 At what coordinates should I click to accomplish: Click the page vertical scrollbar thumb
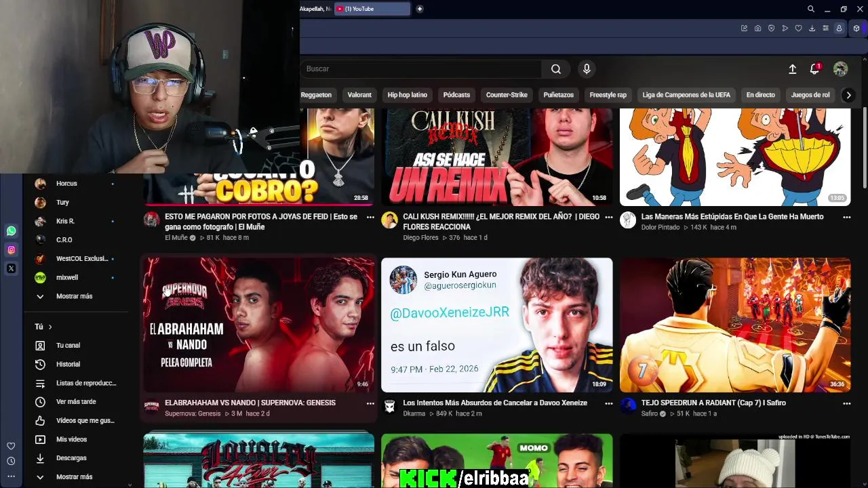tap(865, 149)
